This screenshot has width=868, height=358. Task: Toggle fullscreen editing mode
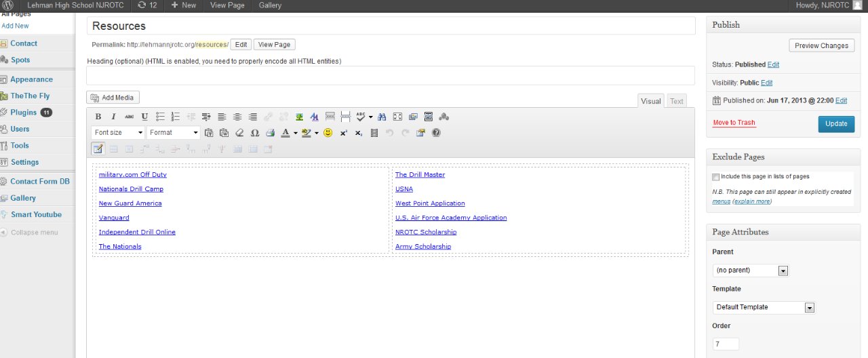point(398,117)
